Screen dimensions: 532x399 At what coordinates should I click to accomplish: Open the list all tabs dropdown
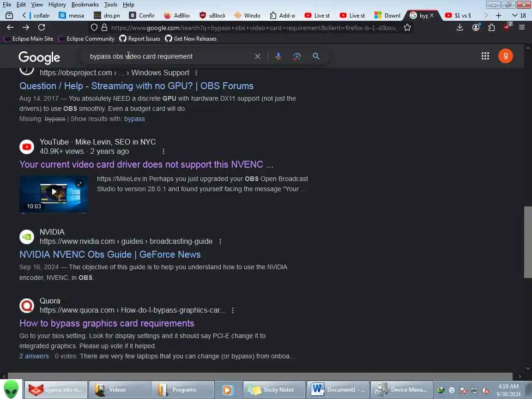pyautogui.click(x=519, y=15)
